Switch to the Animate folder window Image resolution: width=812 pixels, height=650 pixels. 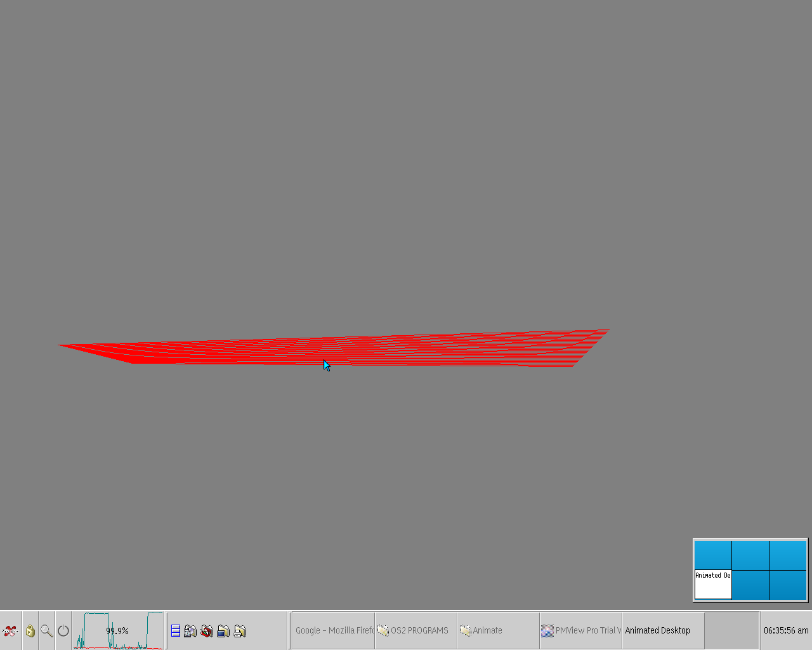point(498,631)
